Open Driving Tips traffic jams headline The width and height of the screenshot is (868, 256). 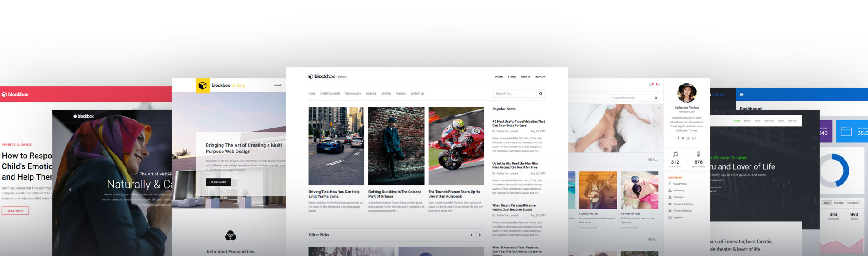click(334, 194)
